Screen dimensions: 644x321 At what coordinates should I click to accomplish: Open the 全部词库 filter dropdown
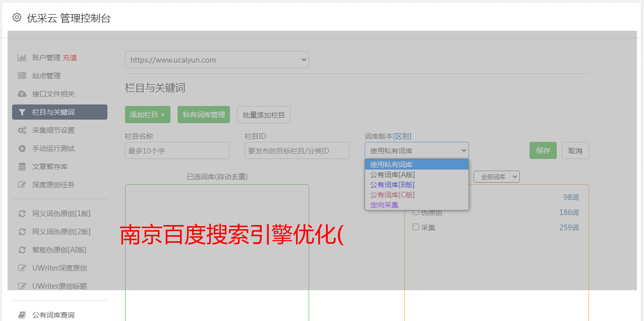tap(496, 177)
